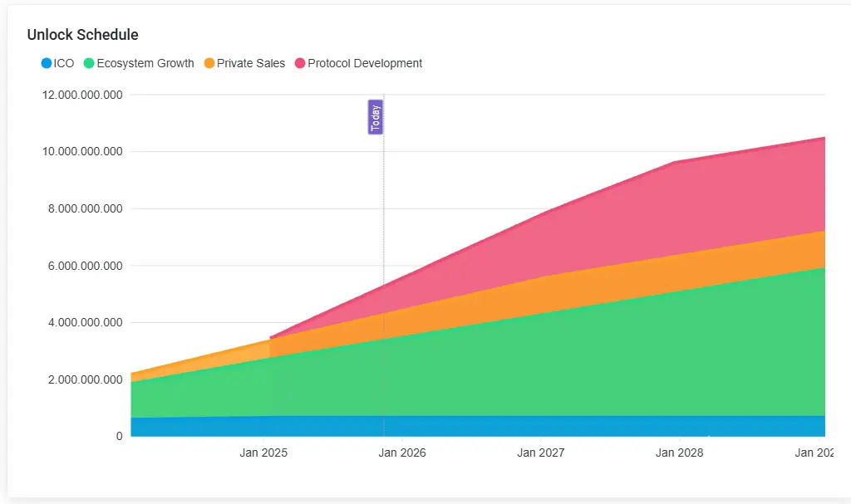This screenshot has height=504, width=851.
Task: Click the 12.000.000.000 y-axis label
Action: point(82,95)
